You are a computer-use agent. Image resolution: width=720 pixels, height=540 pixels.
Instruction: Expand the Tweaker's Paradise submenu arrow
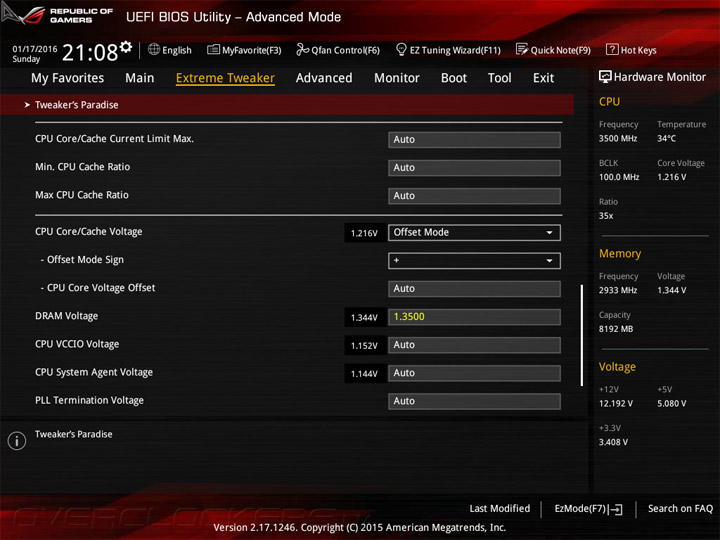(x=27, y=105)
